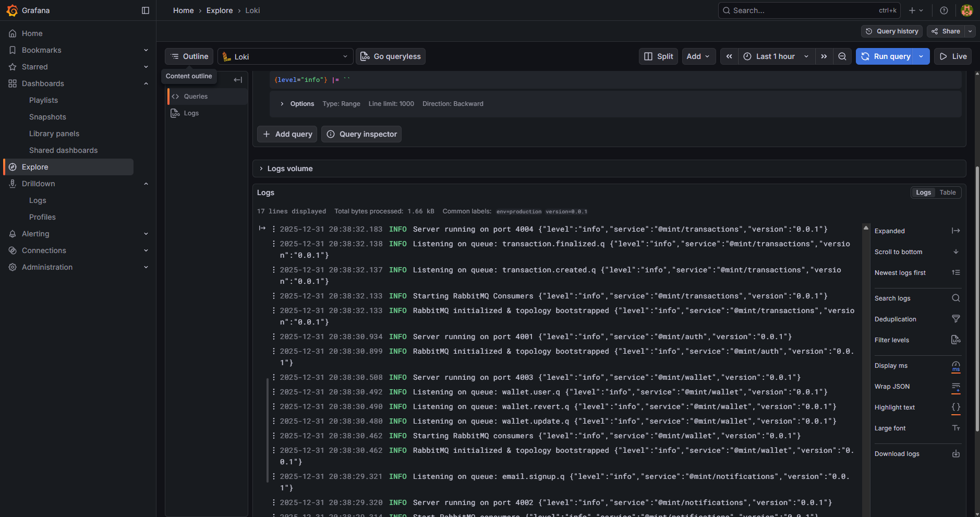Open Search logs magnifier icon
Image resolution: width=980 pixels, height=517 pixels.
click(956, 298)
